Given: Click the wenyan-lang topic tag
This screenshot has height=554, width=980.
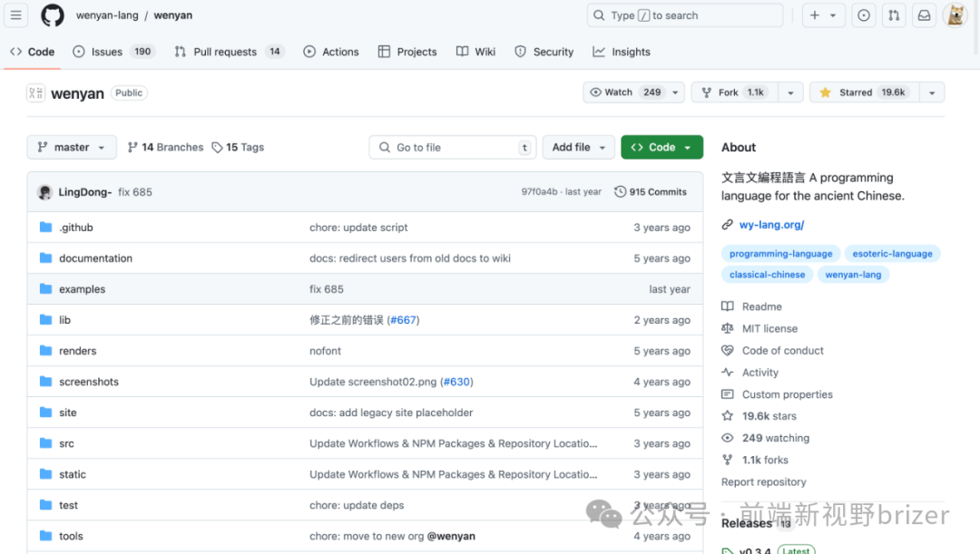Looking at the screenshot, I should click(853, 274).
